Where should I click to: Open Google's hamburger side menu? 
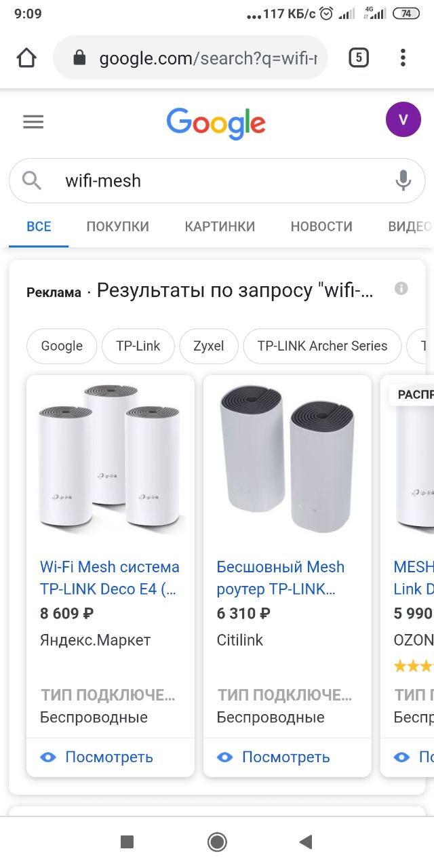coord(33,122)
